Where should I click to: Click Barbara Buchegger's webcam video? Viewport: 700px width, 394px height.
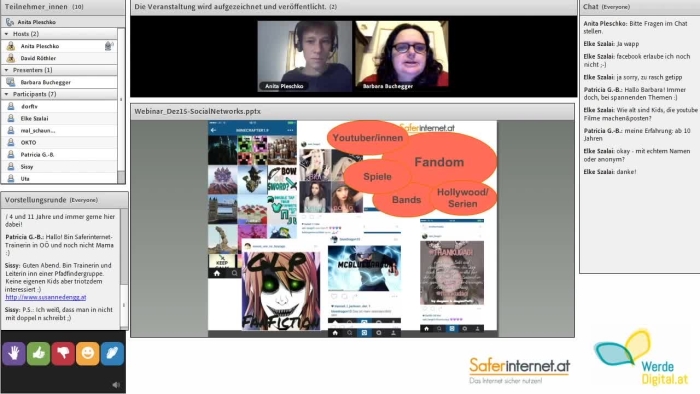click(401, 55)
